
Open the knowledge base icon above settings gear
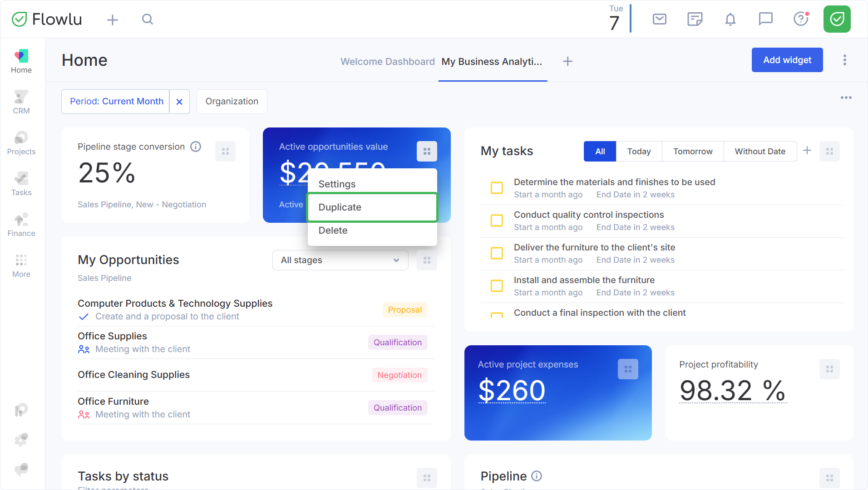coord(21,410)
